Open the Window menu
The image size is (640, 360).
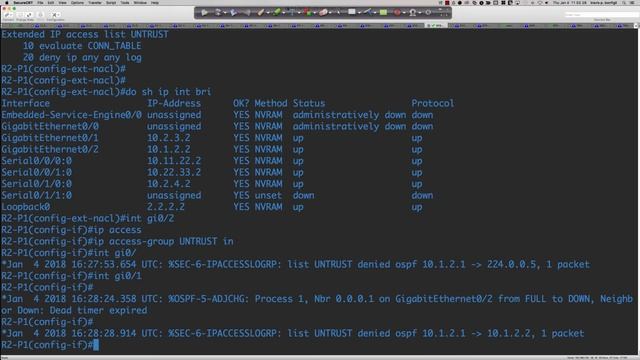(140, 3)
